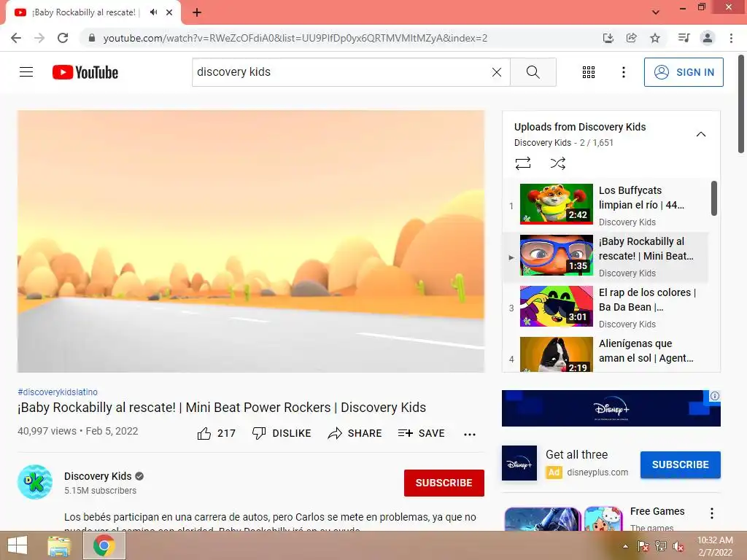
Task: Play El rap de los colores thumbnail
Action: point(557,306)
